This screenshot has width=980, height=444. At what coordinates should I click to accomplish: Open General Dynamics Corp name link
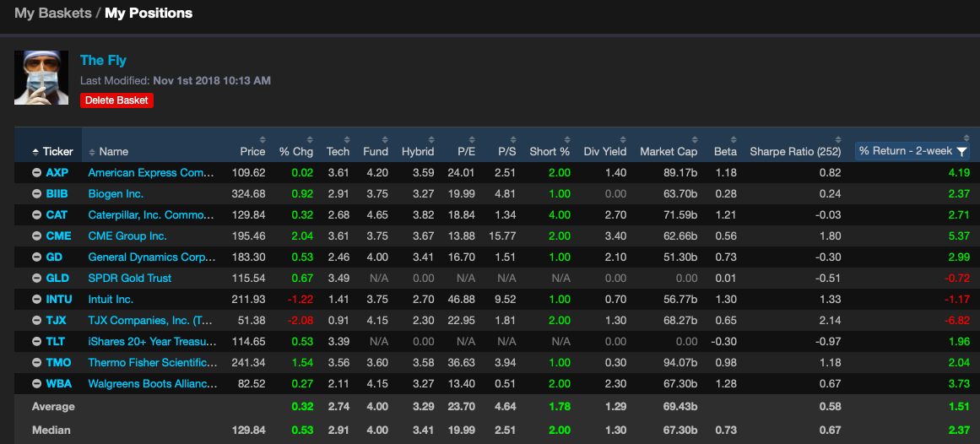pyautogui.click(x=153, y=257)
